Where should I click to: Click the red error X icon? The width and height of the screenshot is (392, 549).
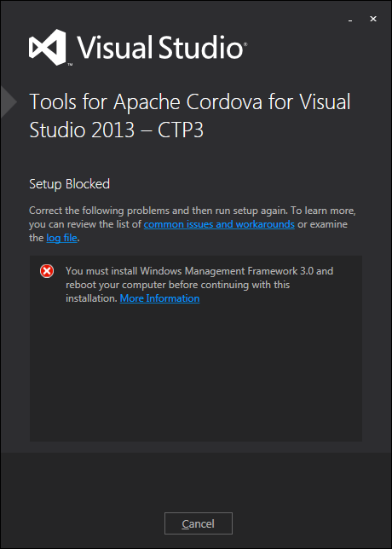click(47, 271)
